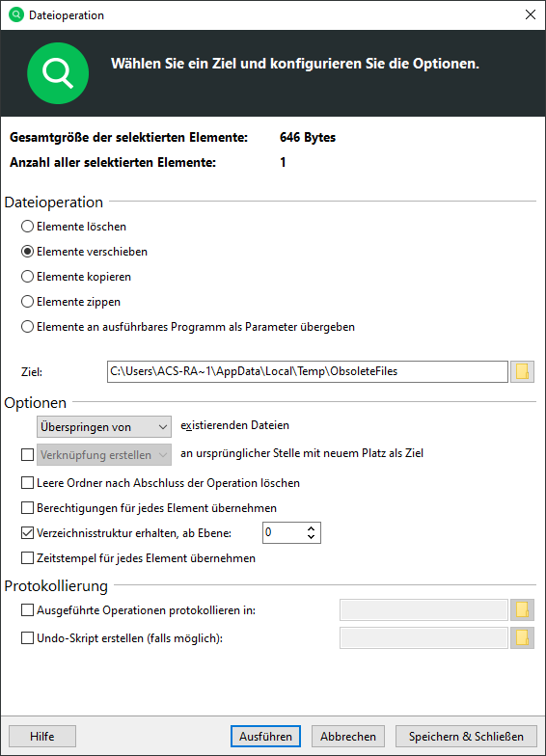Click into the Ziel path input field
Screen dimensions: 546x756
point(308,372)
